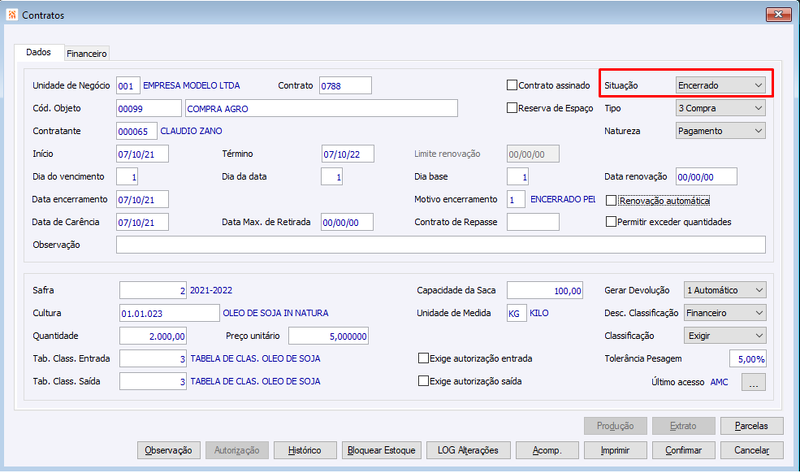Click the Dia base field
Screen dimensions: 800x473
coord(517,177)
